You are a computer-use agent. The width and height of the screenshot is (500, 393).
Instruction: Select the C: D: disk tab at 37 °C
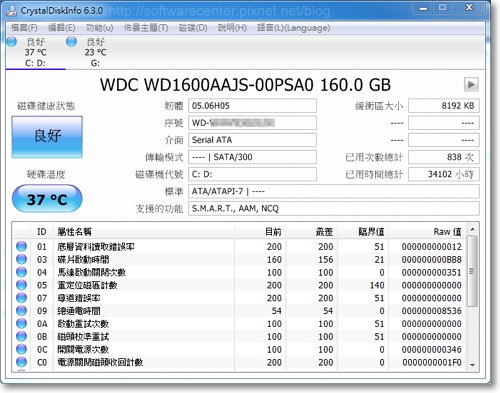[35, 52]
